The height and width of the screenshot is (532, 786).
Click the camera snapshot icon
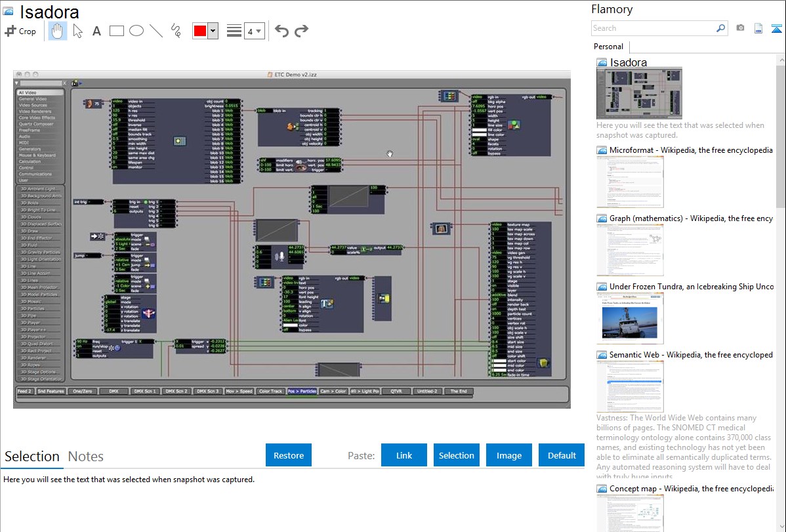[740, 28]
